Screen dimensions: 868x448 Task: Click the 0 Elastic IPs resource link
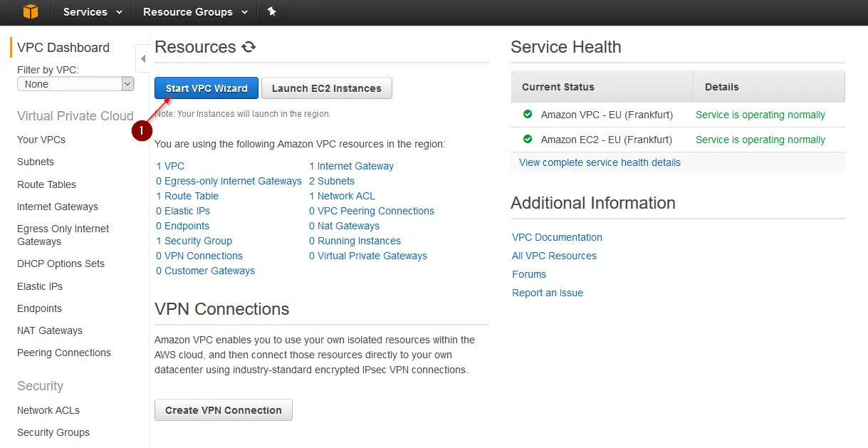point(183,211)
